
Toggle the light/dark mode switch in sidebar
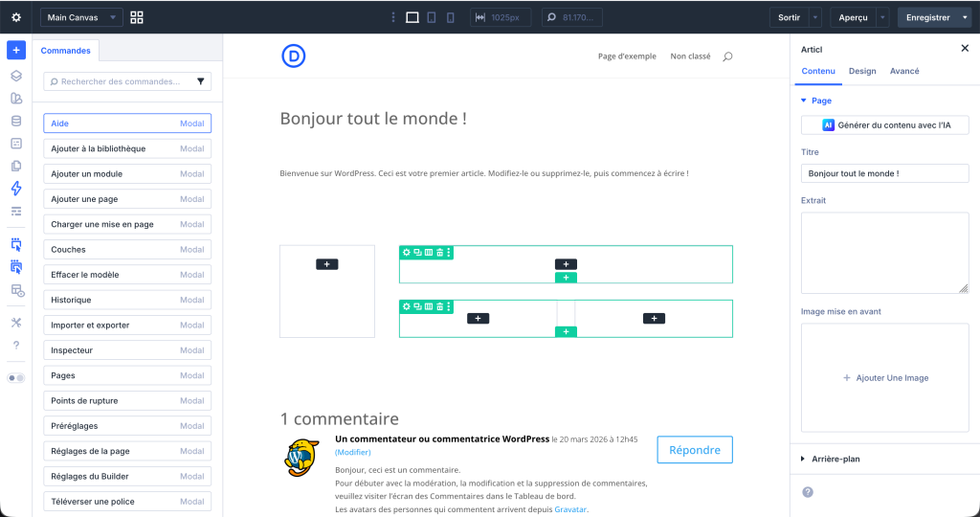coord(16,378)
